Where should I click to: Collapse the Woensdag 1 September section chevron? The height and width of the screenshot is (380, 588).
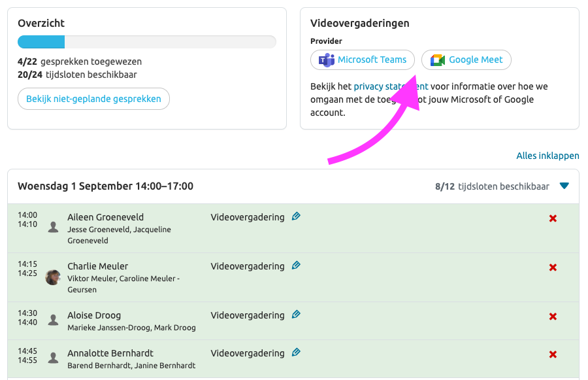tap(564, 185)
